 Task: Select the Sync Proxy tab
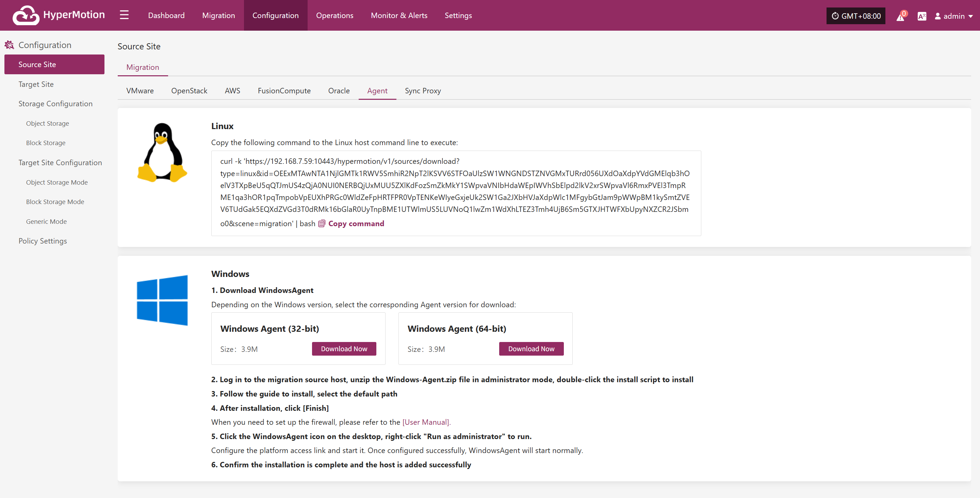click(423, 91)
